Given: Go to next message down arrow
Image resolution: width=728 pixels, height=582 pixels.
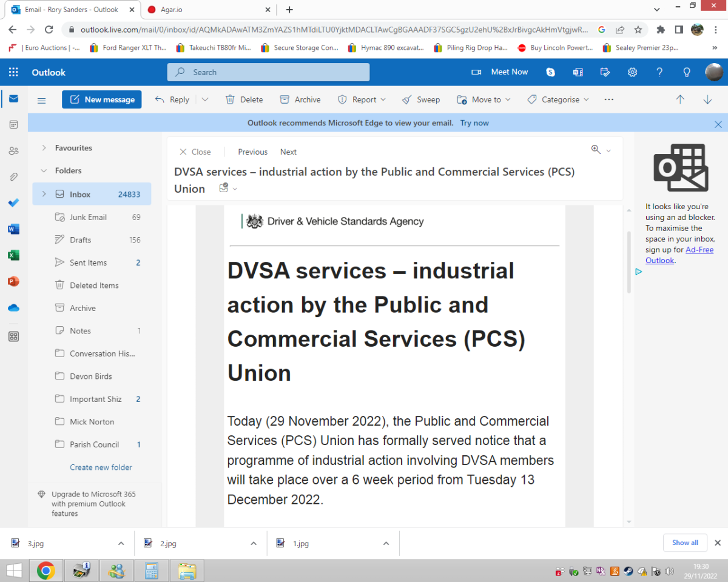Looking at the screenshot, I should click(x=707, y=99).
